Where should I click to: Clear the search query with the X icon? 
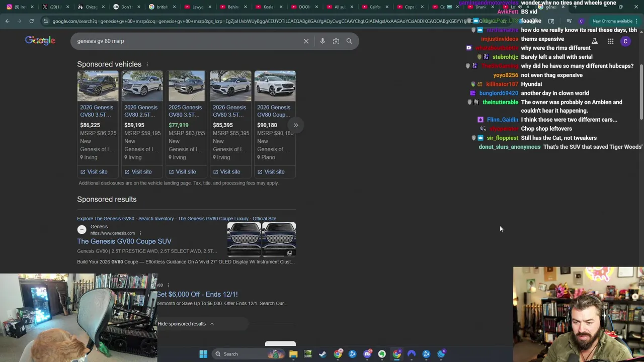tap(306, 41)
